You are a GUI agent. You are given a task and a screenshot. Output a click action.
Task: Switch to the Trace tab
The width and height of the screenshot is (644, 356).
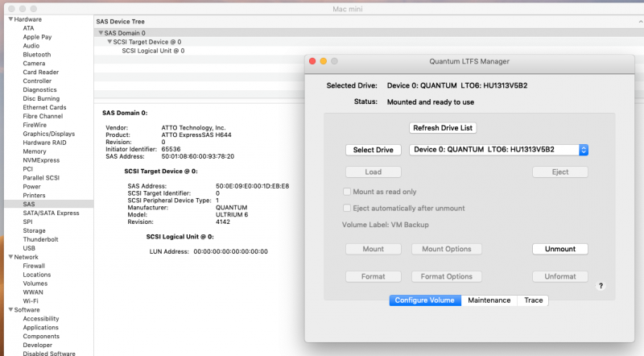point(533,300)
